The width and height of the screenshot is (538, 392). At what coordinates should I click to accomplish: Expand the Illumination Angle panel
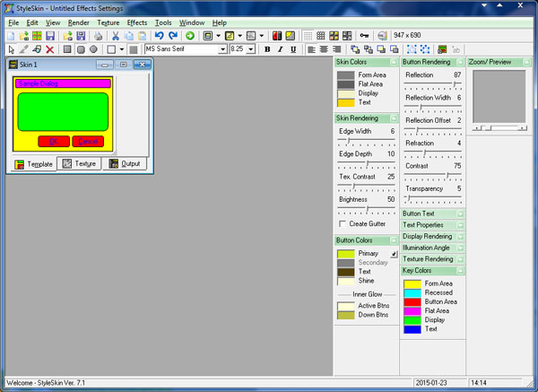460,248
